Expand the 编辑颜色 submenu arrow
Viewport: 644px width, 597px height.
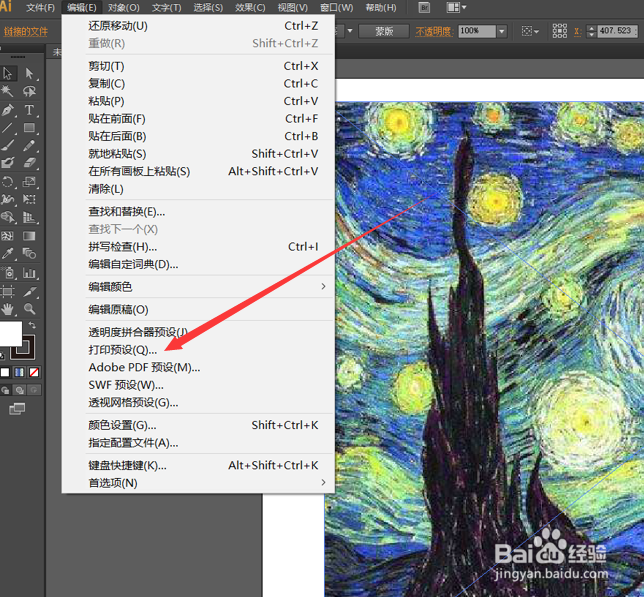pos(323,286)
